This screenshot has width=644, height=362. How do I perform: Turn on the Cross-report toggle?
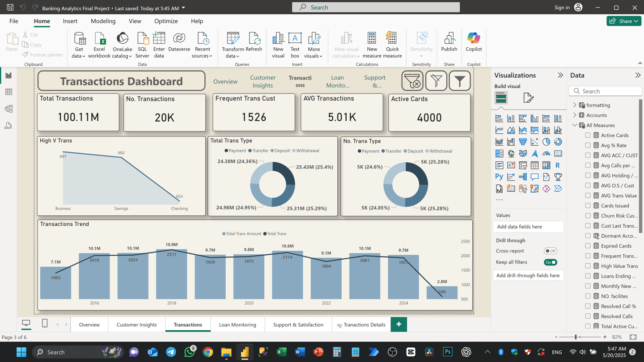[551, 251]
